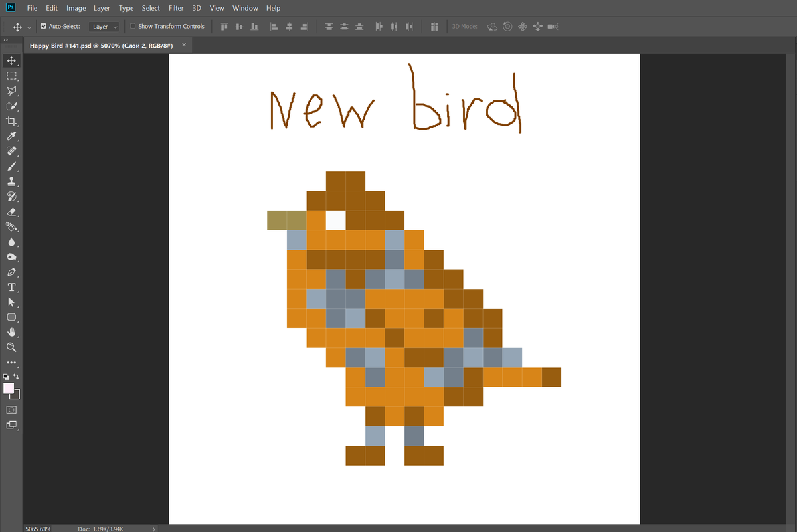This screenshot has width=797, height=532.
Task: Align left edges in options bar
Action: (x=274, y=27)
